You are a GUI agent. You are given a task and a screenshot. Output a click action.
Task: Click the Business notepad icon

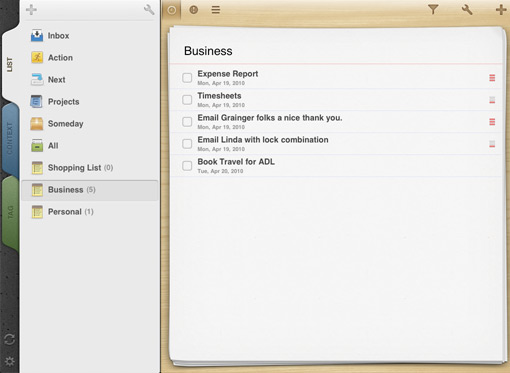37,190
